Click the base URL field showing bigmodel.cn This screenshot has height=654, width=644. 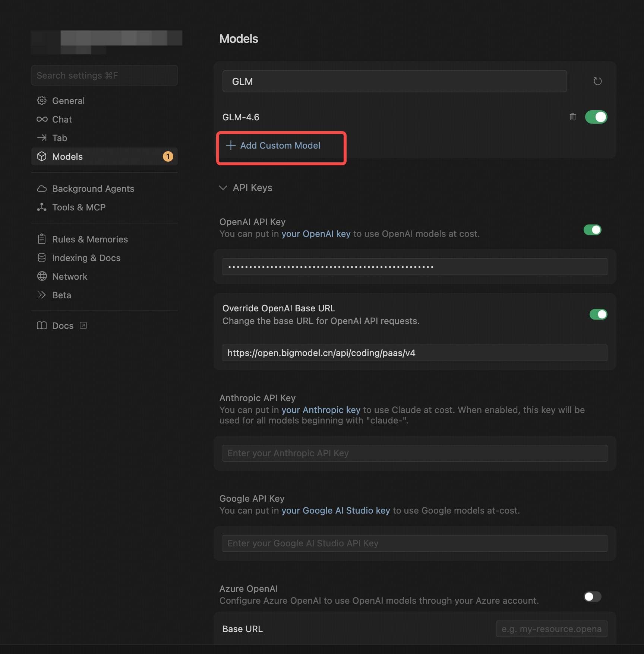point(414,353)
